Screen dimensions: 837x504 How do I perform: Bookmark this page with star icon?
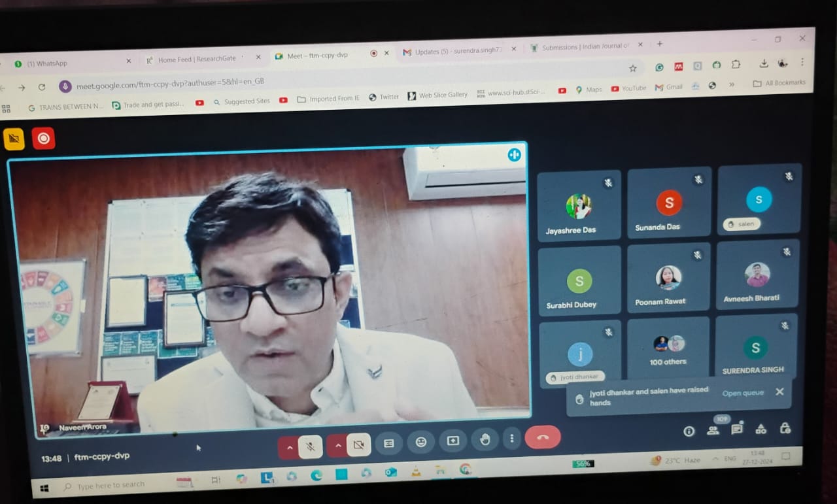click(632, 68)
